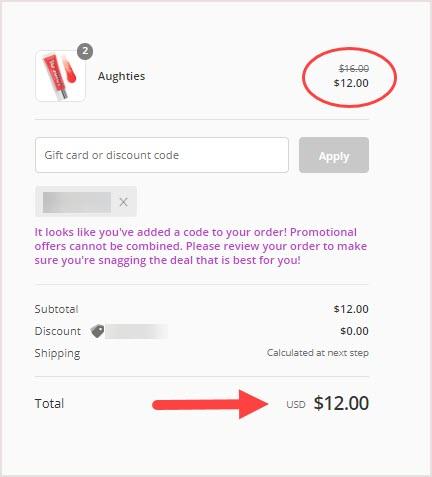
Task: Click the discount tag icon beside Discount
Action: (97, 331)
